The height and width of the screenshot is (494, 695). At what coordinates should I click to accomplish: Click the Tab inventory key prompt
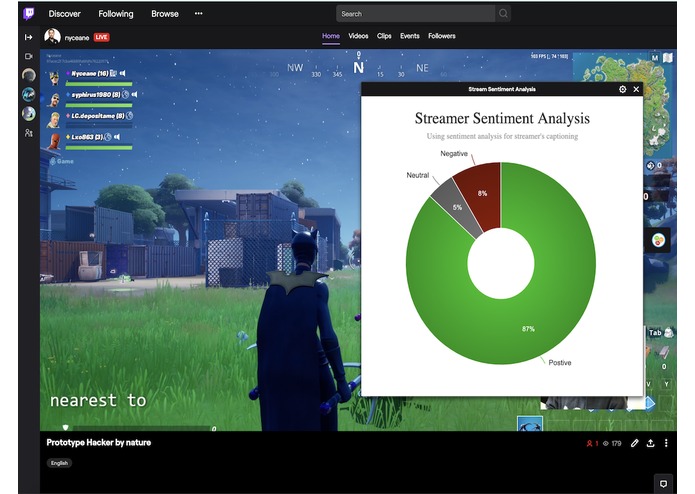[655, 332]
